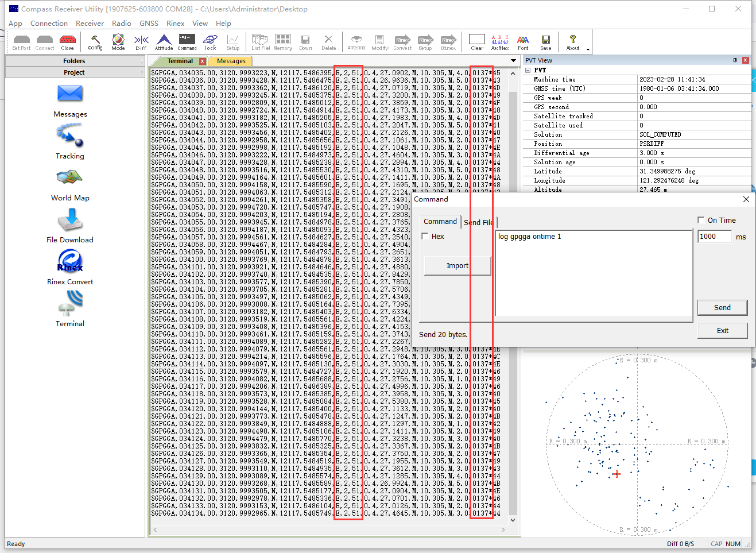Click the Diff toolbar icon
The image size is (756, 553).
click(141, 42)
